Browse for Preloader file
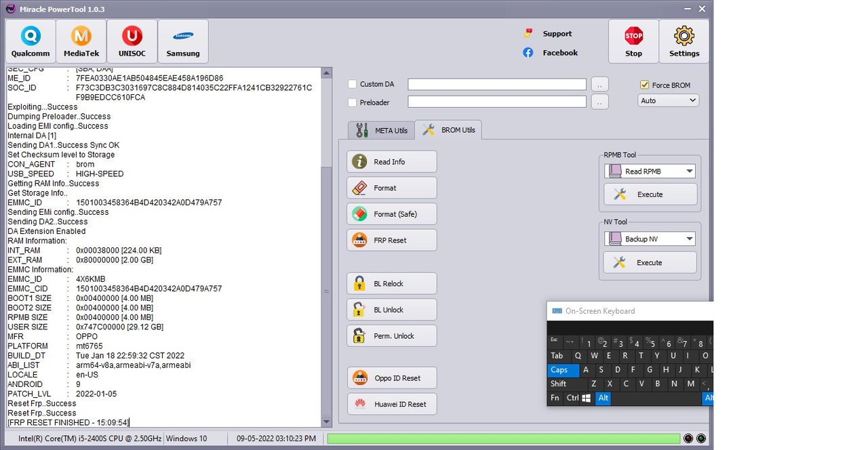Image resolution: width=868 pixels, height=450 pixels. point(600,102)
